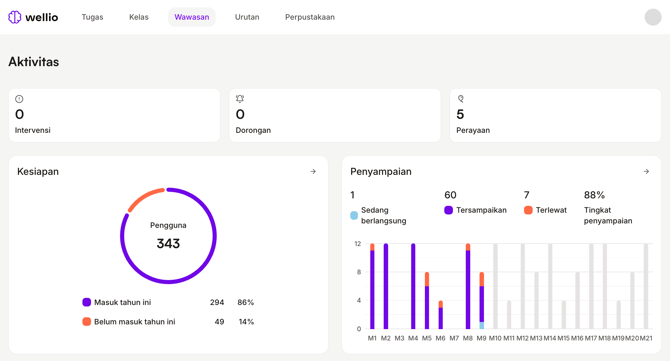Click the 60 Tersampaikan count

click(x=450, y=195)
